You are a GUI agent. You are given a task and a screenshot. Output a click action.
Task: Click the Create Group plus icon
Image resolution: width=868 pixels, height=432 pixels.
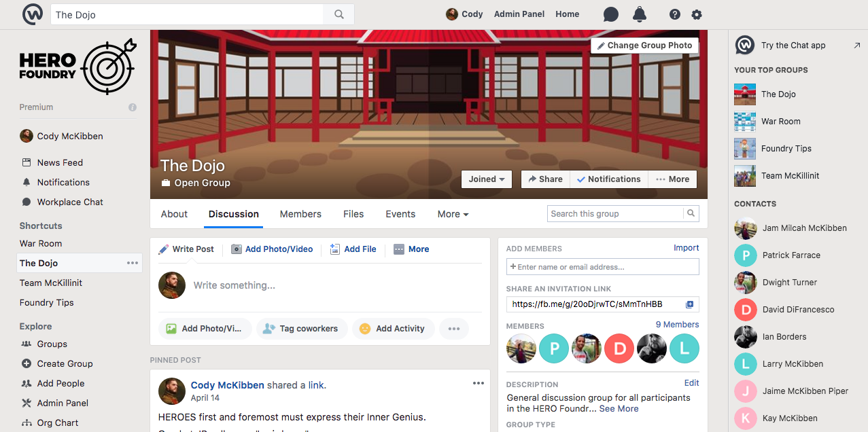point(27,364)
